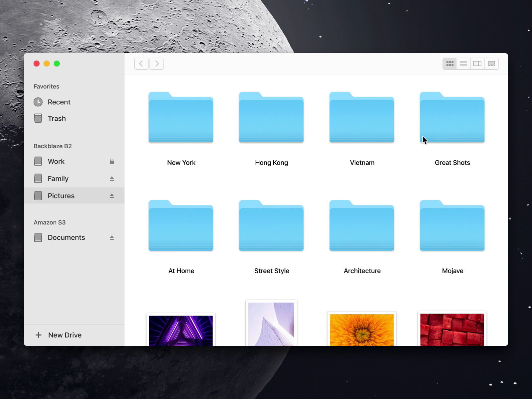Eject the Documents drive

(x=112, y=238)
